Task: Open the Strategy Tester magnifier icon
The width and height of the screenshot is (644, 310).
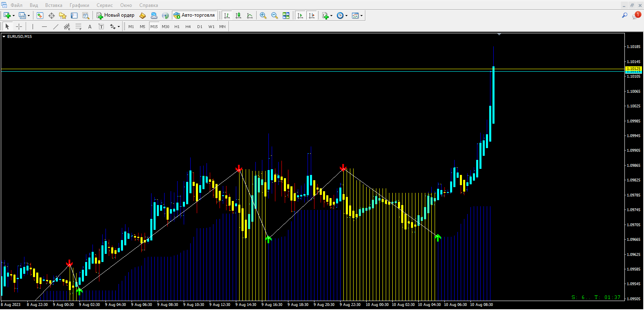Action: [86, 15]
